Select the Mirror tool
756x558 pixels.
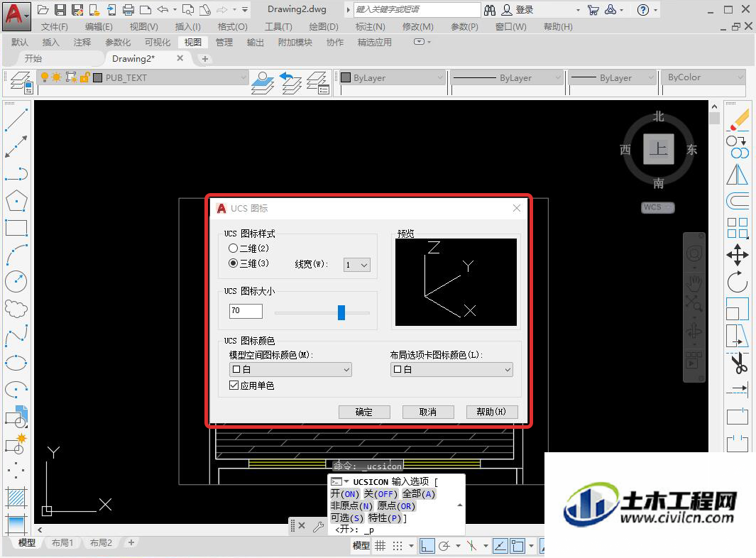coord(738,174)
